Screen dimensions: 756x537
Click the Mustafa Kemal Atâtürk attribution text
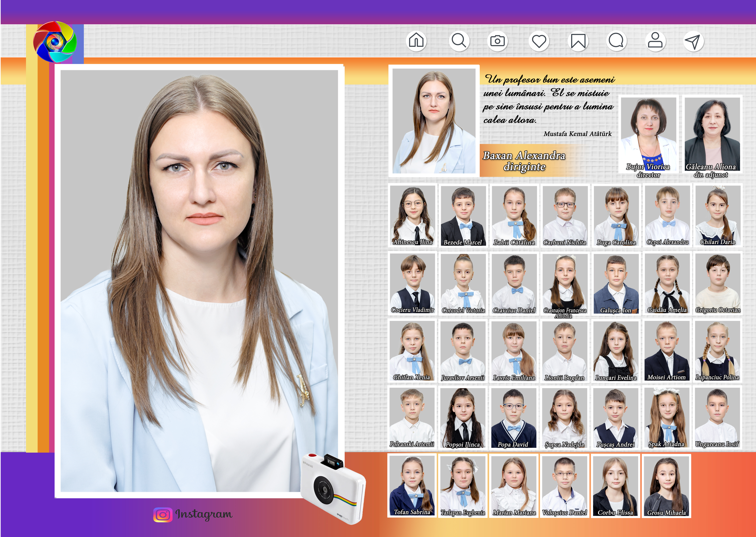577,134
